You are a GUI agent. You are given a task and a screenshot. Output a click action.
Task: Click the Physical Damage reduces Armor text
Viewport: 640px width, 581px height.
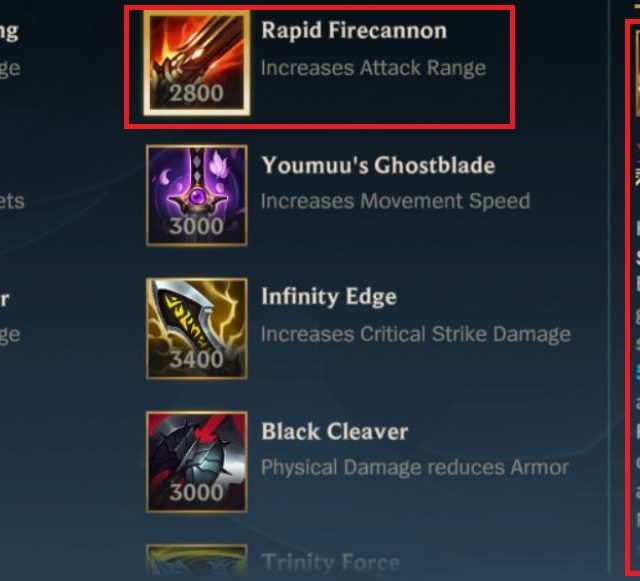click(x=415, y=467)
